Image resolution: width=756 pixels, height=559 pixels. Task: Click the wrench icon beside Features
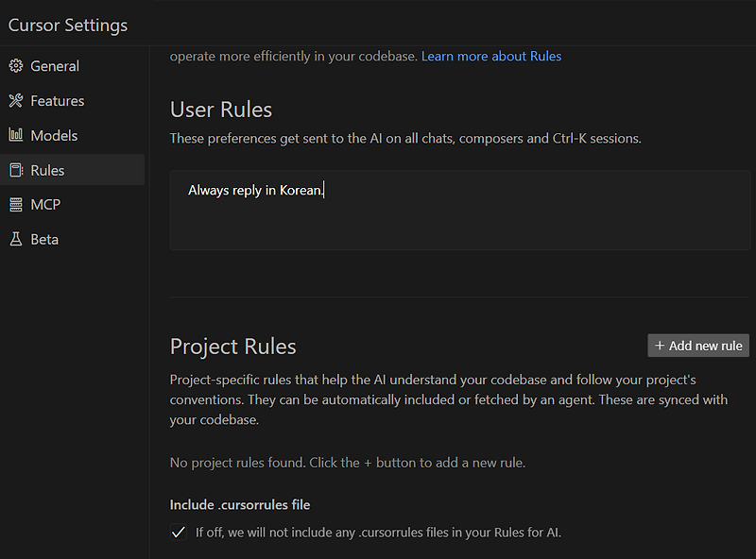15,101
